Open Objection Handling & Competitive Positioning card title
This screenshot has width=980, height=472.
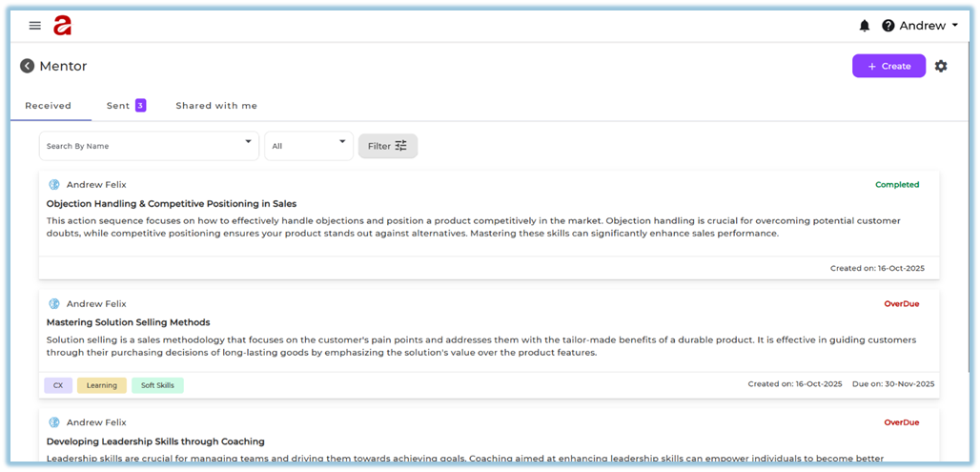pos(172,204)
